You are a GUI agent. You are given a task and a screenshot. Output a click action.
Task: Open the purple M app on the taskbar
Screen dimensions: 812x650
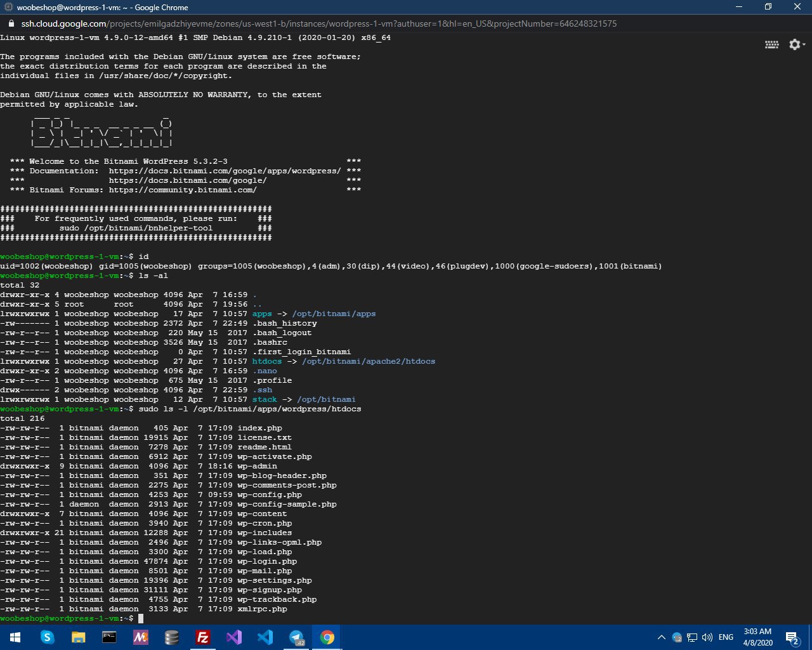pos(140,637)
